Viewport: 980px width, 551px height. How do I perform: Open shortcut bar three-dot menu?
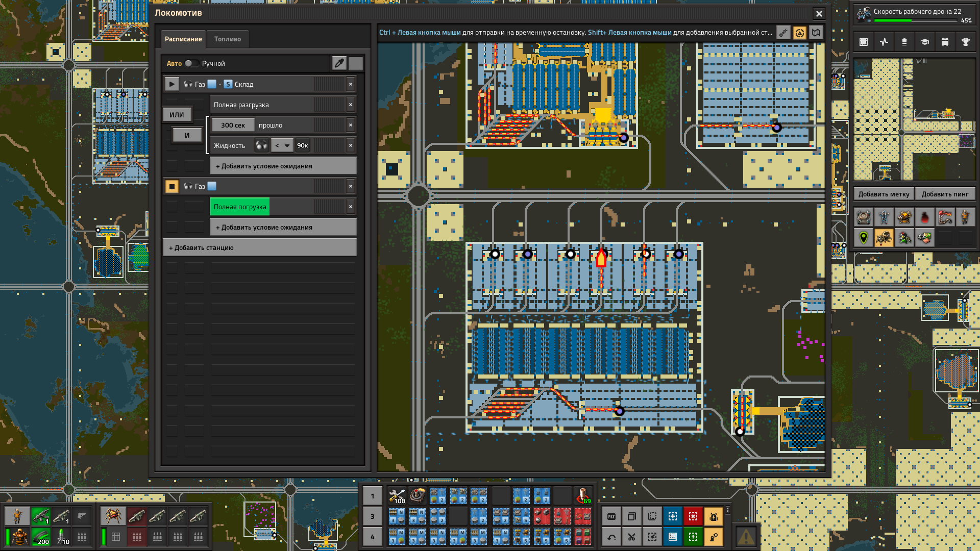tap(728, 510)
